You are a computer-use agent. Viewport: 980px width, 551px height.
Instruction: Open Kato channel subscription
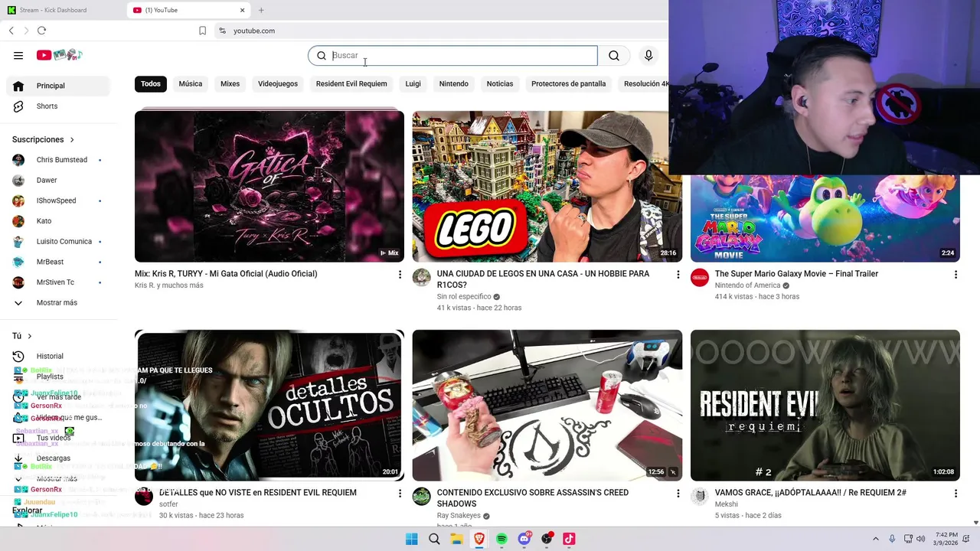point(58,221)
